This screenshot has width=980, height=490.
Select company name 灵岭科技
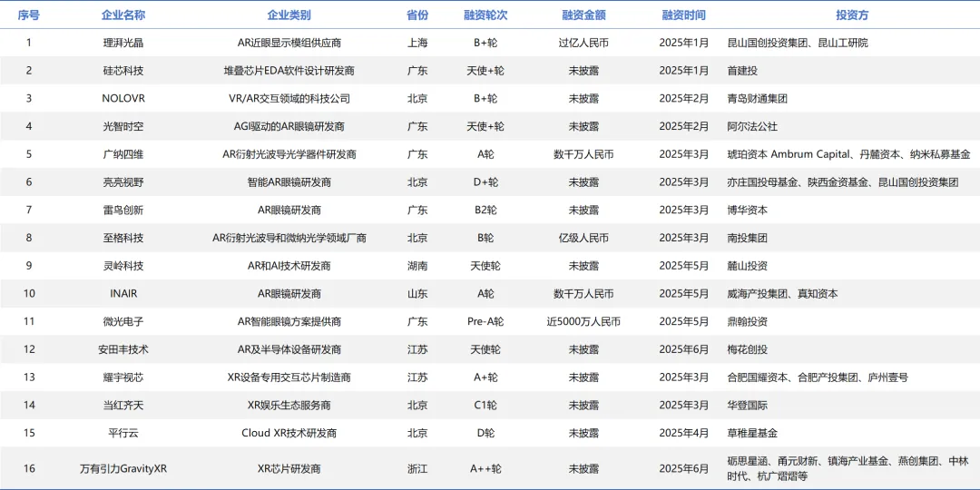point(123,266)
